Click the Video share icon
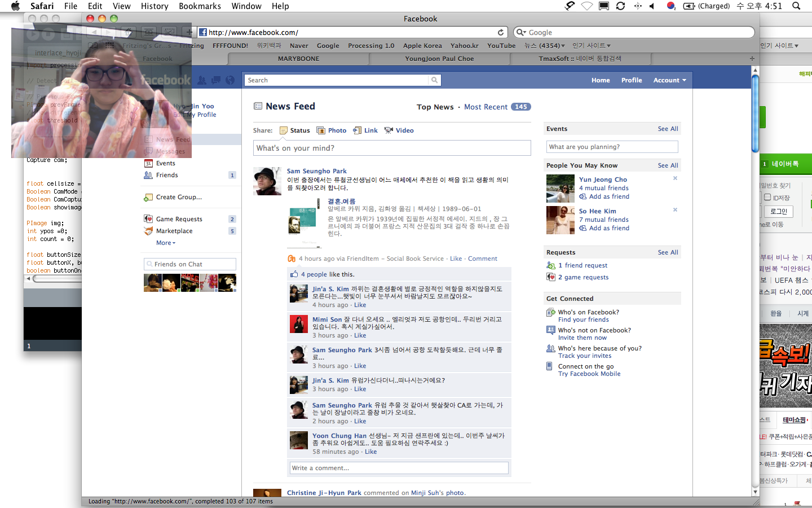 click(389, 130)
